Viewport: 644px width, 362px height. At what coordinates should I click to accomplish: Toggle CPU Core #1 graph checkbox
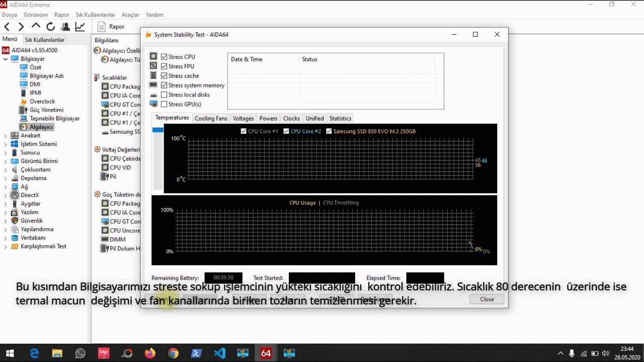click(244, 131)
